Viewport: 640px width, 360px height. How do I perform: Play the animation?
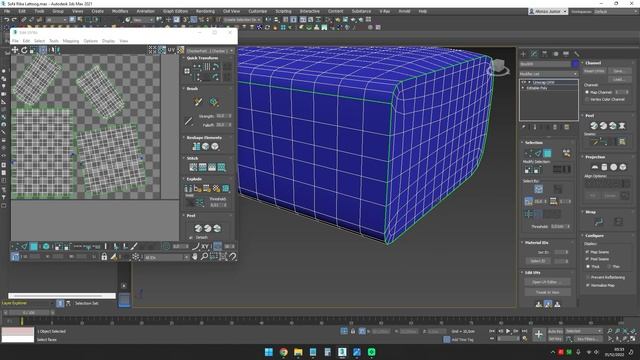(x=508, y=331)
